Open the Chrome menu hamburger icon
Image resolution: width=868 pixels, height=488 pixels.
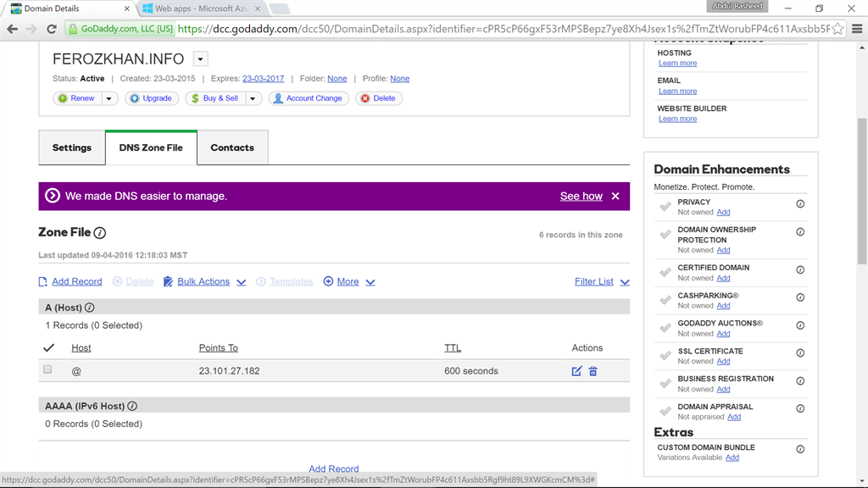[x=857, y=29]
